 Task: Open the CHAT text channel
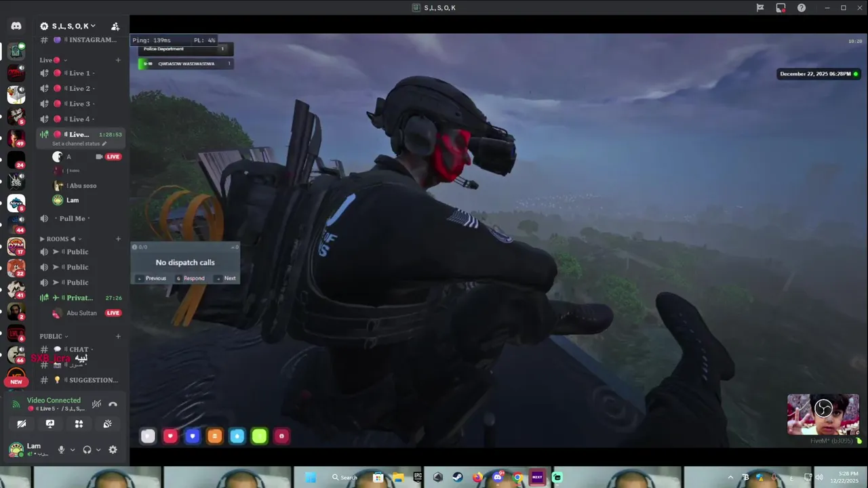pyautogui.click(x=81, y=349)
